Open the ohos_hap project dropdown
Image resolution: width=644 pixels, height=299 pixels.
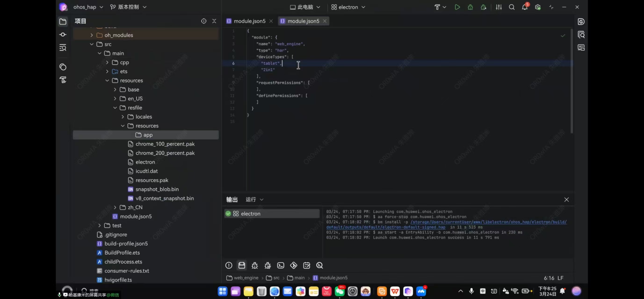click(x=88, y=7)
